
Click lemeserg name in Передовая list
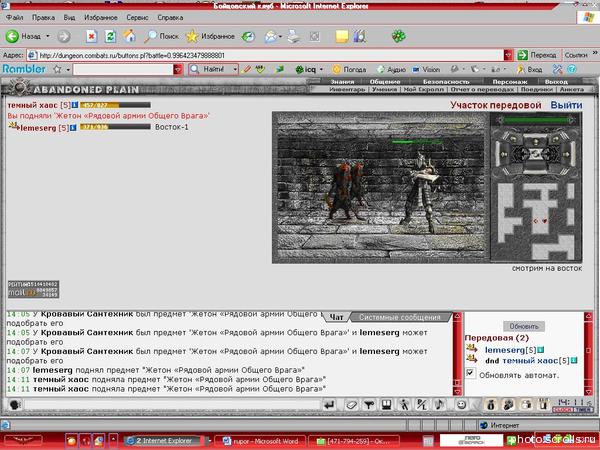[505, 350]
